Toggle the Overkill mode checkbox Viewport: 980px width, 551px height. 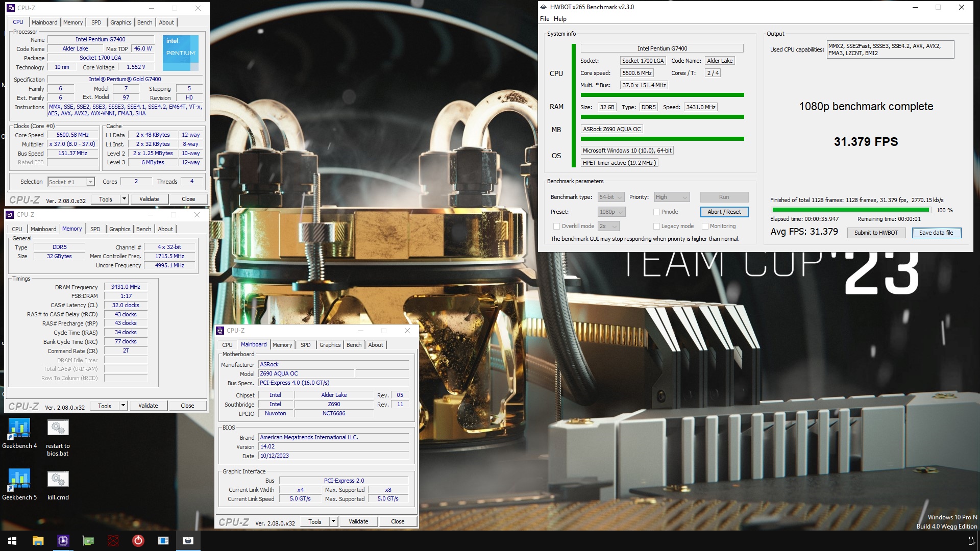pyautogui.click(x=556, y=226)
